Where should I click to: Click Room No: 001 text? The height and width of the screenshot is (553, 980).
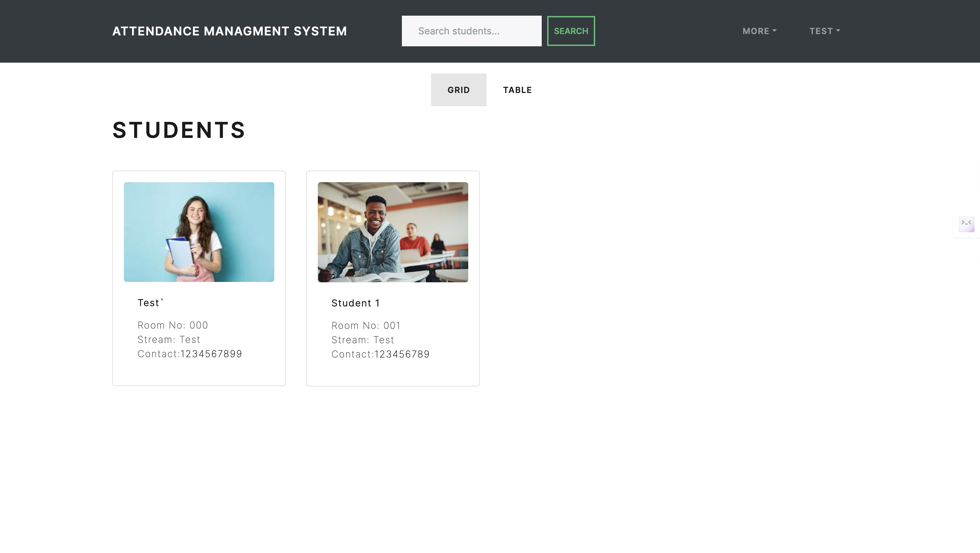(365, 325)
